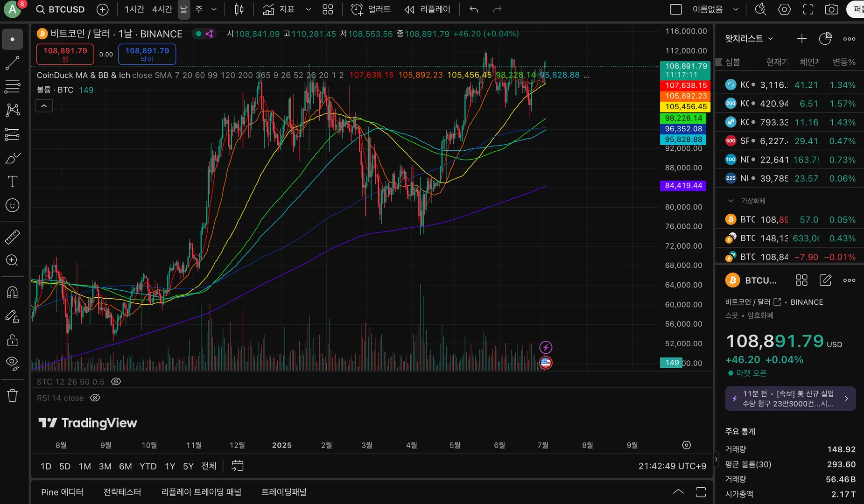Redo the chart action

[497, 9]
